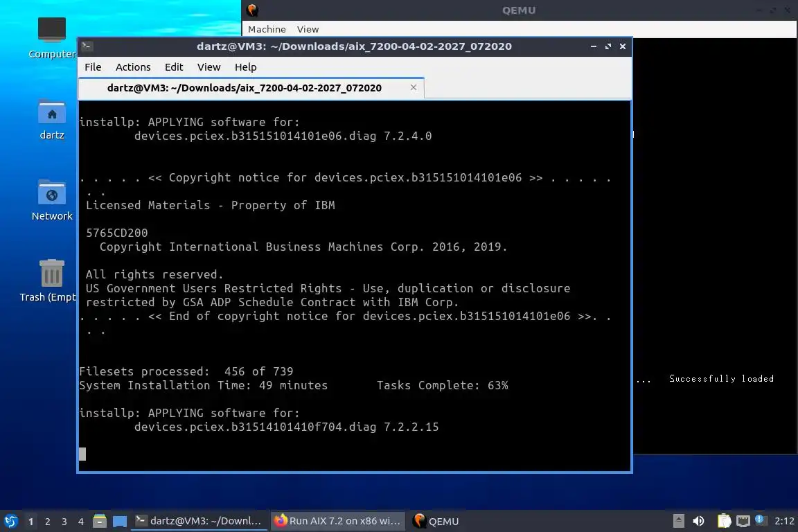The image size is (798, 532).
Task: Click 'System Installation Time: 49 minutes' text
Action: pos(204,385)
